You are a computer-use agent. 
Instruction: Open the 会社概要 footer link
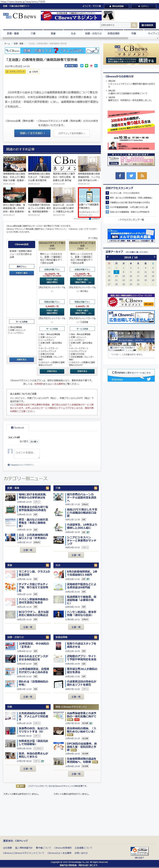(x=7, y=848)
